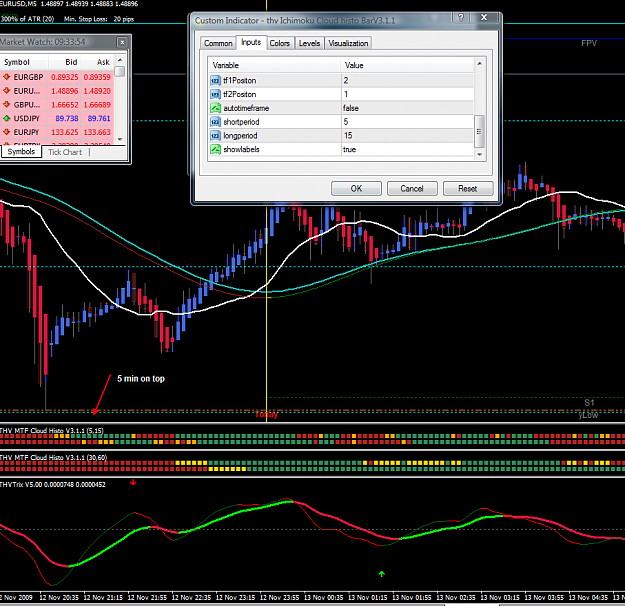Click Market Watch scroll up arrow
This screenshot has width=625, height=606.
[x=120, y=60]
